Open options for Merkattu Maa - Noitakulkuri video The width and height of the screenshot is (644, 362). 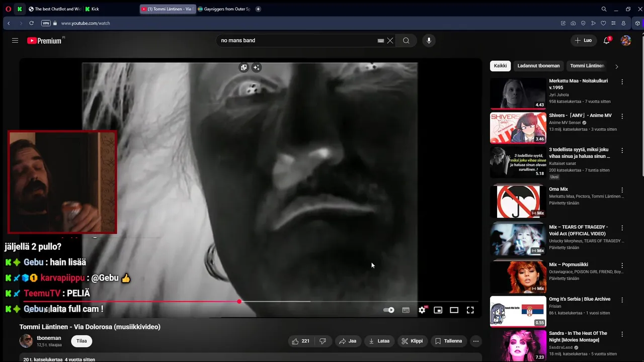pos(622,81)
